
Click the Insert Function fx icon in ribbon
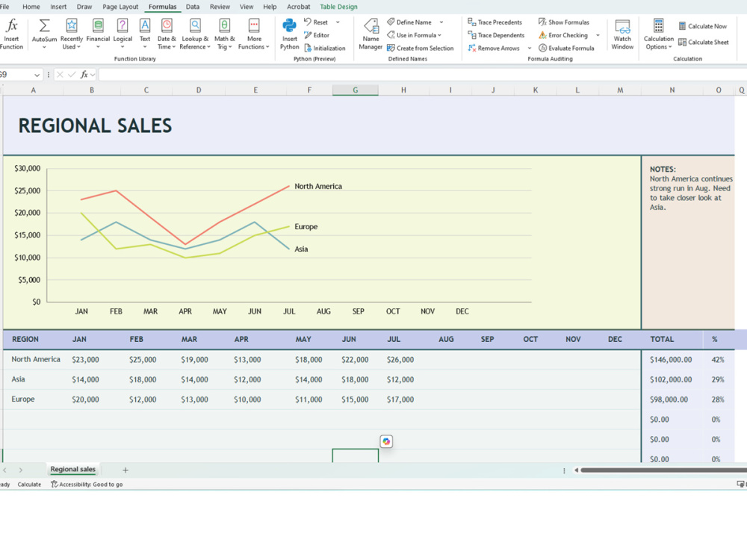pos(12,25)
